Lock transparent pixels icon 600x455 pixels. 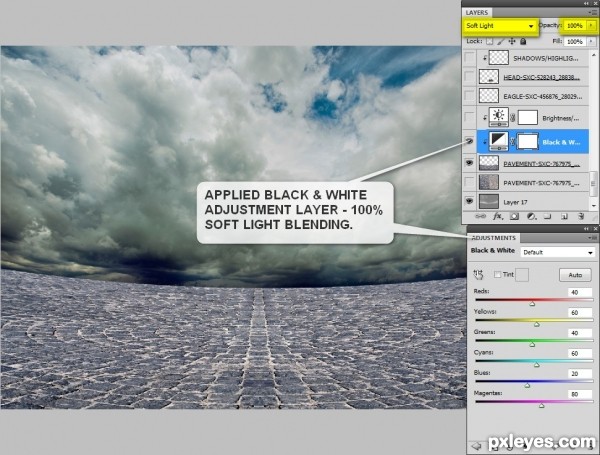pos(489,41)
